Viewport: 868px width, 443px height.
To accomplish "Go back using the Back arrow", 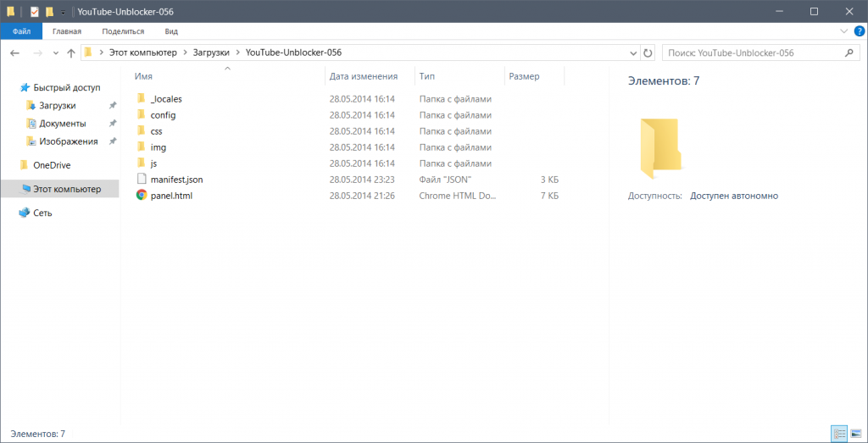I will (14, 53).
